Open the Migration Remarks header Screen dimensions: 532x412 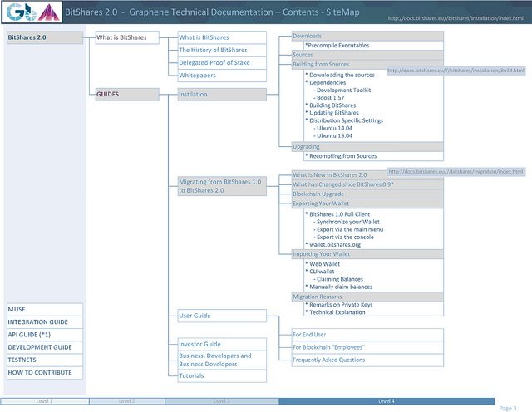coord(367,297)
